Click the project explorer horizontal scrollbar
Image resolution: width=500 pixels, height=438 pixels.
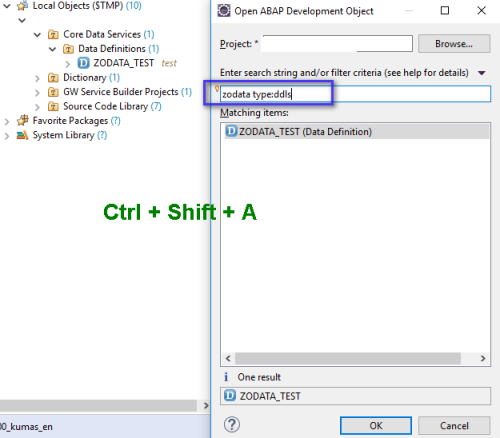click(98, 406)
